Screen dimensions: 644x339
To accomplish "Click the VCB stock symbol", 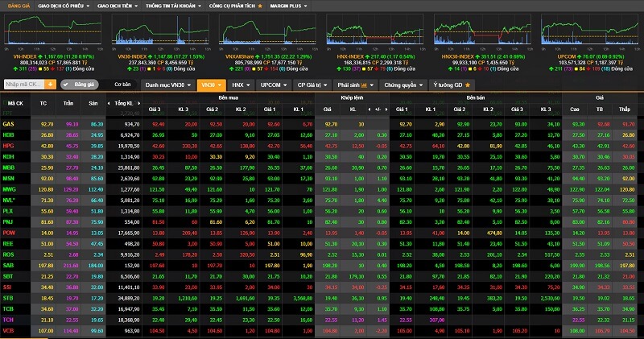I will [9, 330].
